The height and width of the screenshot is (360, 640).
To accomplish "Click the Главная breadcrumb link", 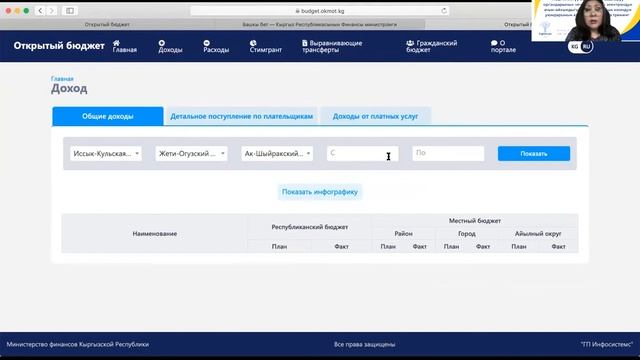I will [x=62, y=78].
